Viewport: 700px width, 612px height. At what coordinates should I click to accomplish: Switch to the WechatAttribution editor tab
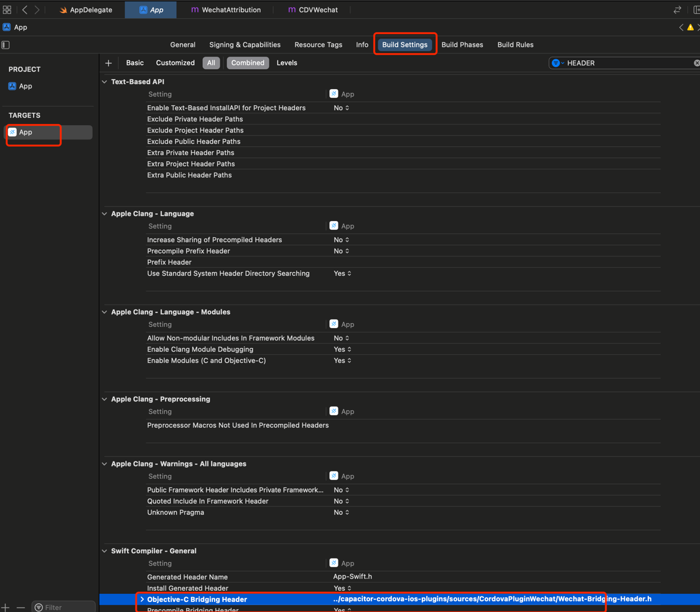[226, 10]
